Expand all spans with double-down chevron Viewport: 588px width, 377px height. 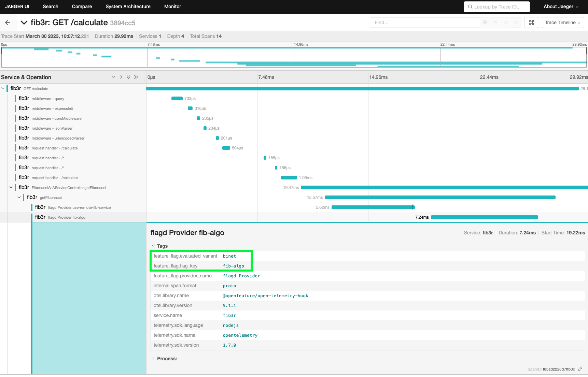(x=128, y=77)
